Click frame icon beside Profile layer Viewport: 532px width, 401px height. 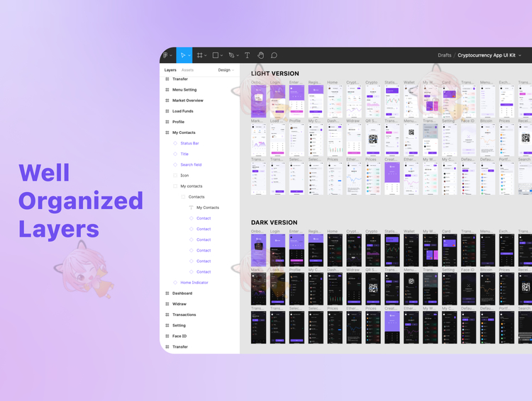[167, 122]
